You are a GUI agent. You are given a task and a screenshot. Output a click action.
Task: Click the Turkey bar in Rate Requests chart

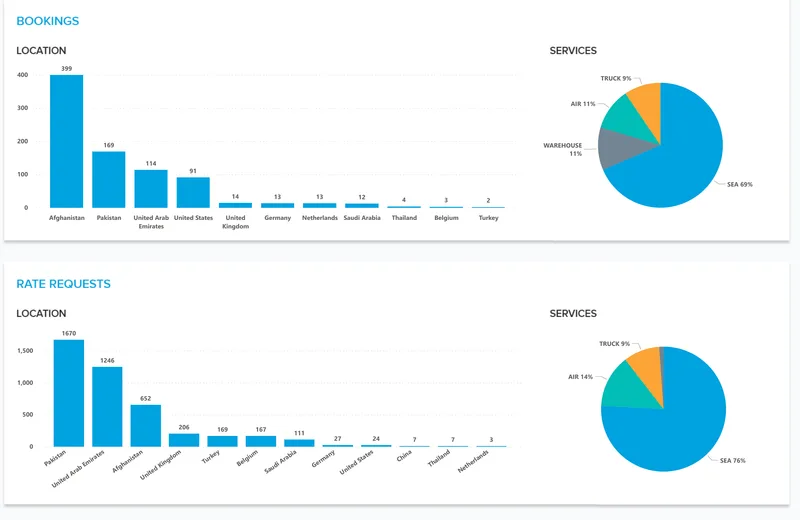tap(222, 441)
